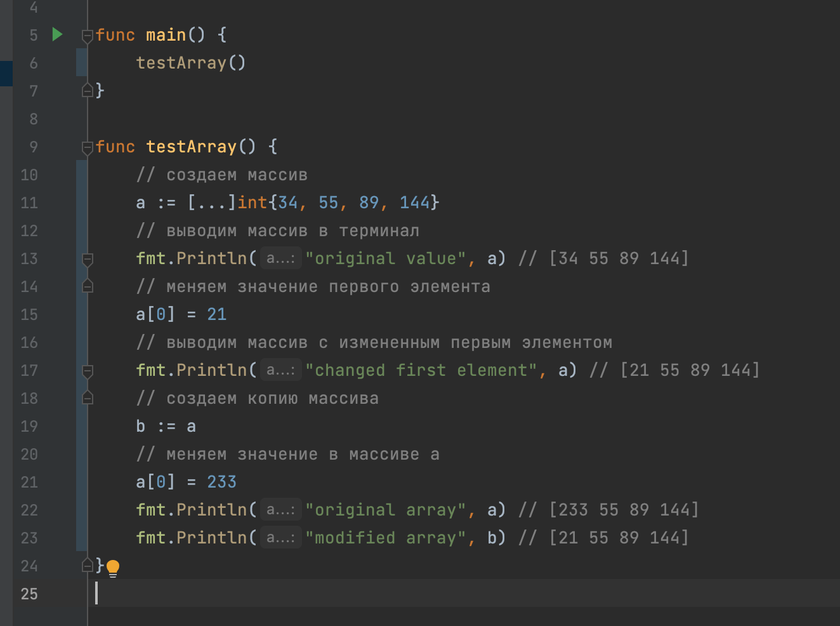Fold the comment block marker on line 13

[x=88, y=259]
